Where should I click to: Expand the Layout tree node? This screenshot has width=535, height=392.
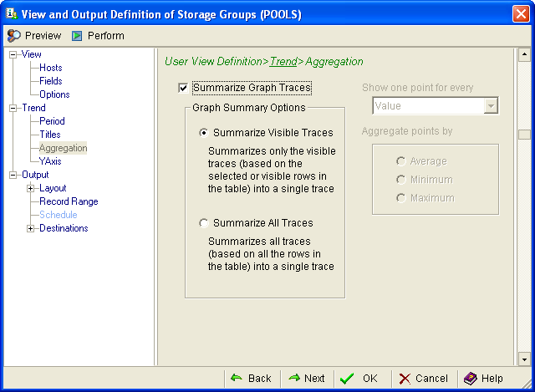pos(30,188)
